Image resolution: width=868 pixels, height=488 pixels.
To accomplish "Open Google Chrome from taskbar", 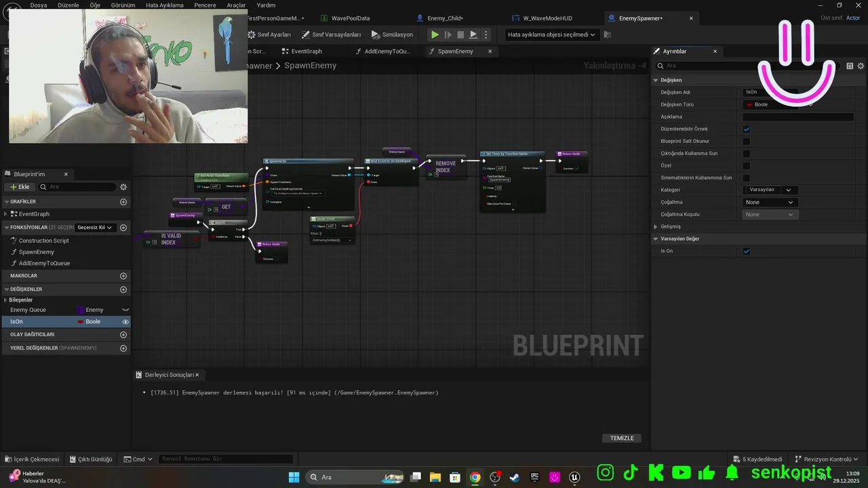I will pyautogui.click(x=475, y=477).
